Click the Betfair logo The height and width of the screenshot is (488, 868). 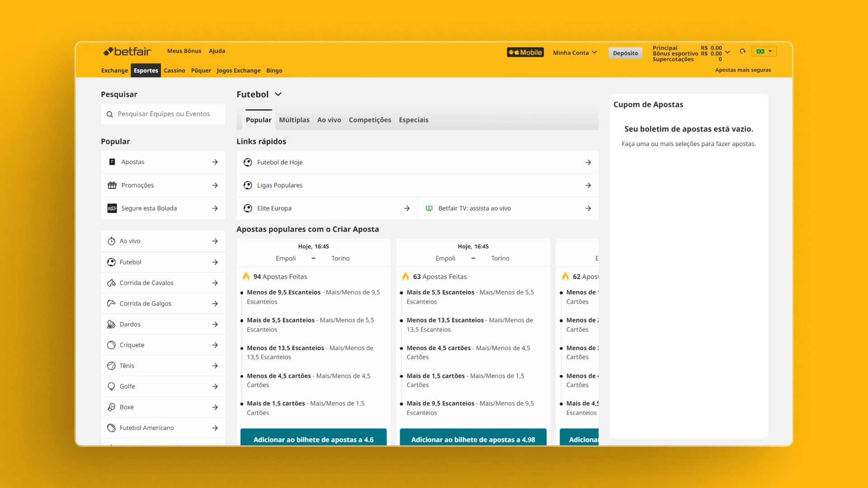pyautogui.click(x=127, y=52)
